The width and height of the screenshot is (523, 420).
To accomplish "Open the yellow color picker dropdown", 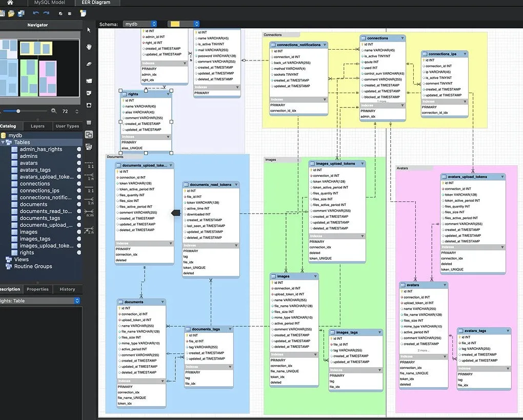I will click(184, 24).
